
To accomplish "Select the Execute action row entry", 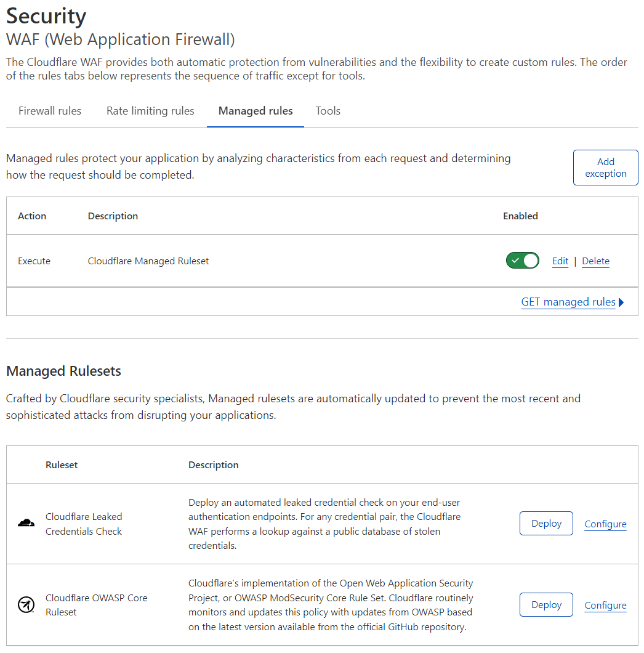I will click(x=34, y=261).
